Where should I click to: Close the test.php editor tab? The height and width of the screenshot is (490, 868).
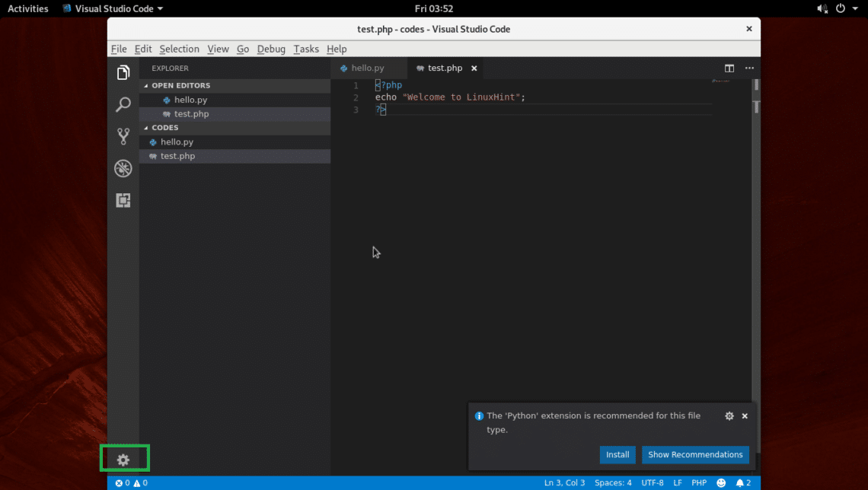click(474, 68)
